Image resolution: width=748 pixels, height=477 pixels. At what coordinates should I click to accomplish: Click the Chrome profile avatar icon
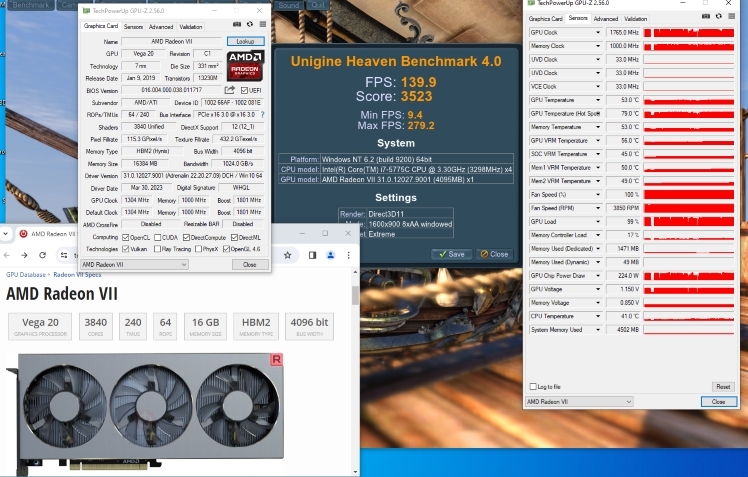point(331,255)
